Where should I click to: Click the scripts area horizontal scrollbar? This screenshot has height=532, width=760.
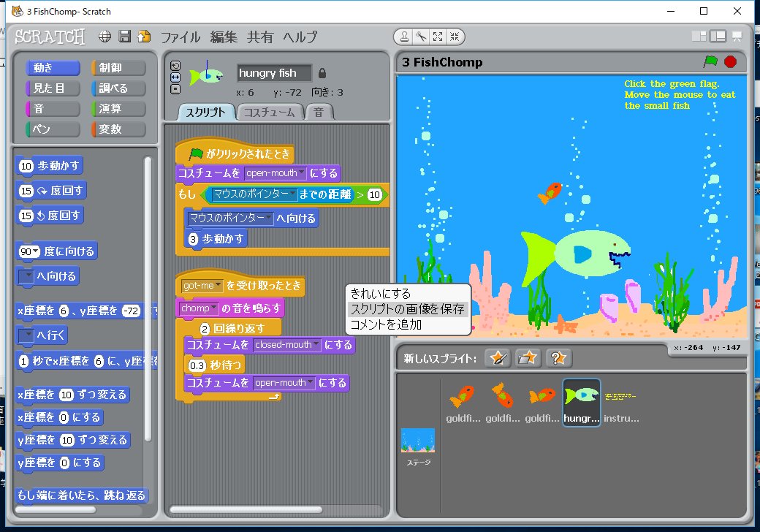tap(246, 510)
